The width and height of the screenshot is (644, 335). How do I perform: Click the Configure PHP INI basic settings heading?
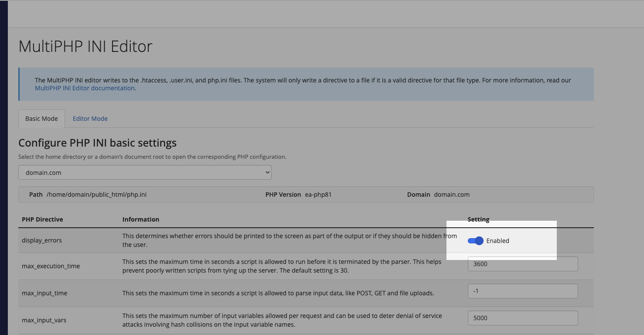tap(97, 143)
